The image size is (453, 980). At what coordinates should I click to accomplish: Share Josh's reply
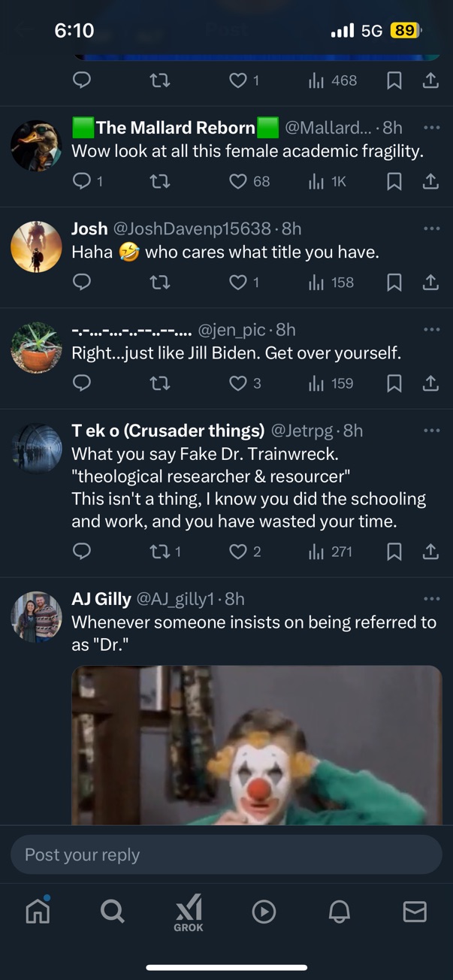click(430, 282)
